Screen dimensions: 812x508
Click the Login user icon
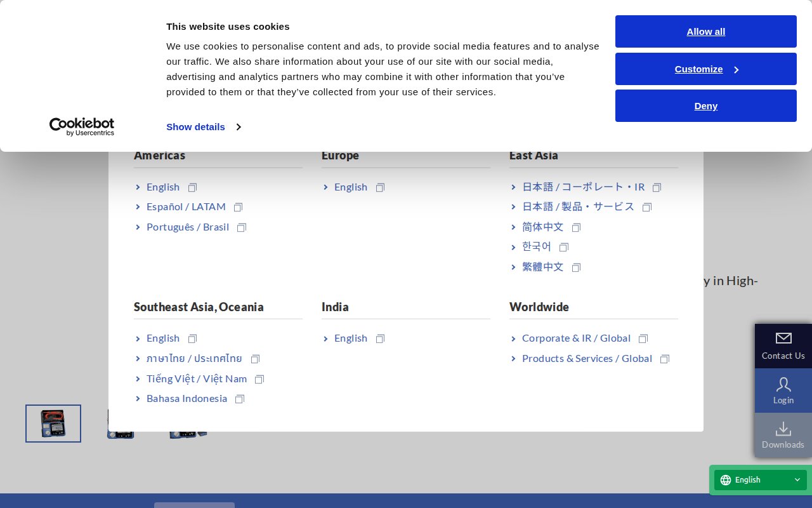pyautogui.click(x=783, y=384)
